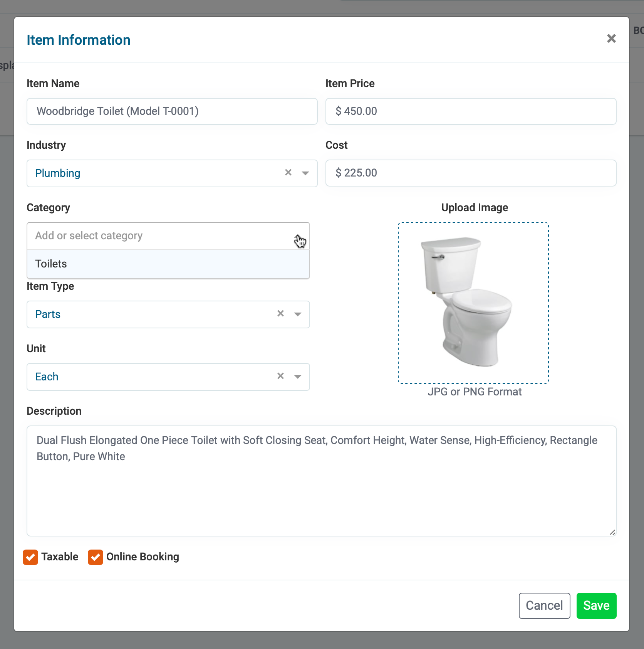This screenshot has height=649, width=644.
Task: Click the JPG or PNG Format text
Action: coord(475,392)
